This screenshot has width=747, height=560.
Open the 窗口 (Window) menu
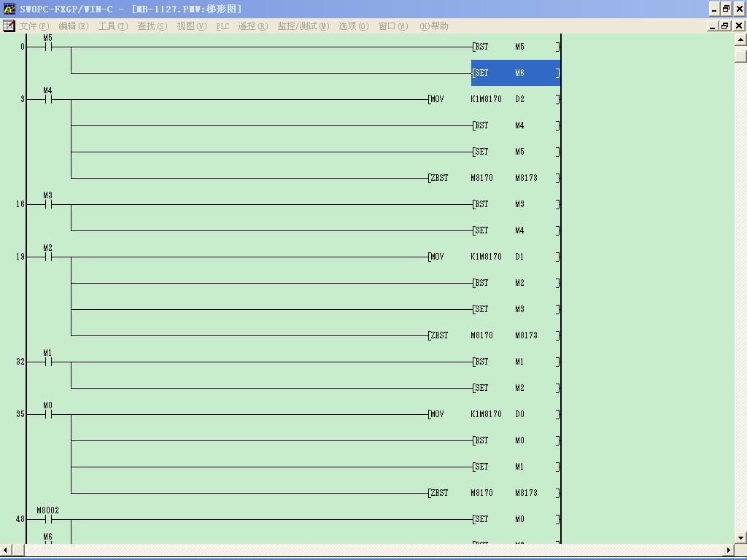point(392,26)
